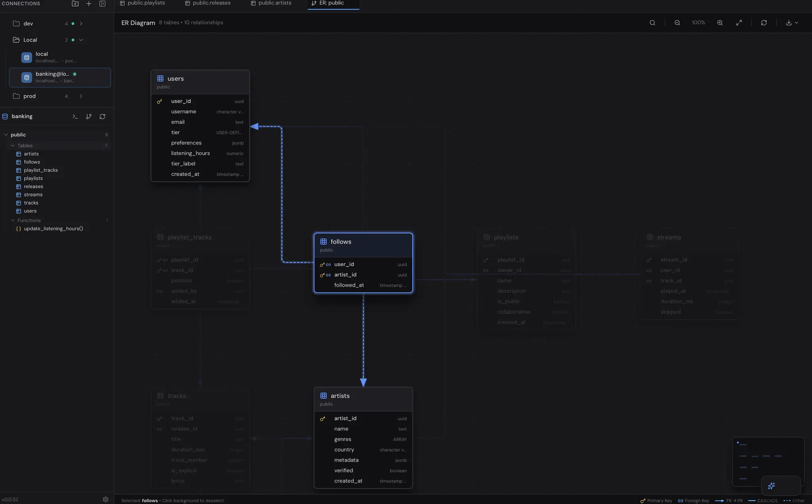Select the artists table card header
This screenshot has width=812, height=504.
363,399
